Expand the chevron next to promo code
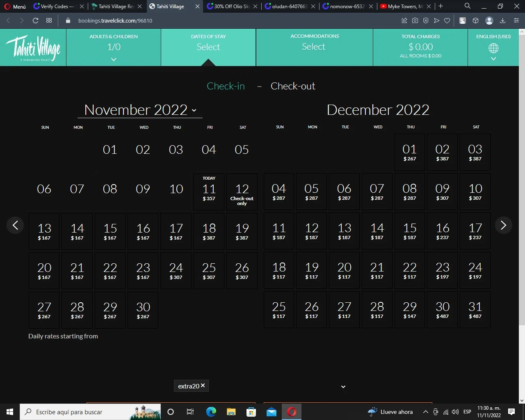Screen dimensions: 525x420 (x=343, y=386)
